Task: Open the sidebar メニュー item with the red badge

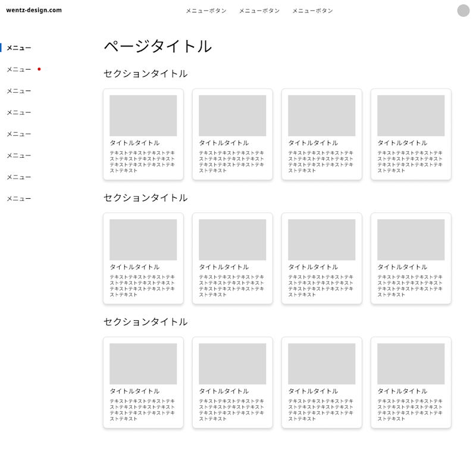Action: 18,70
